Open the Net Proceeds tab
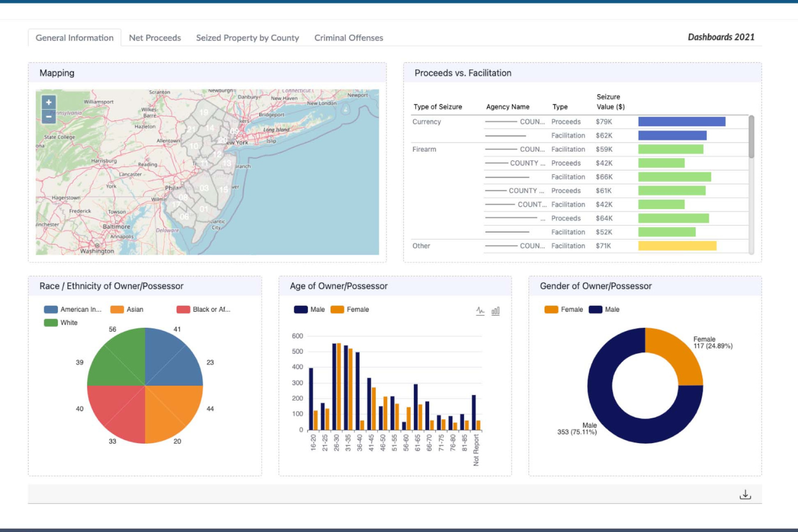798x532 pixels. (x=155, y=38)
